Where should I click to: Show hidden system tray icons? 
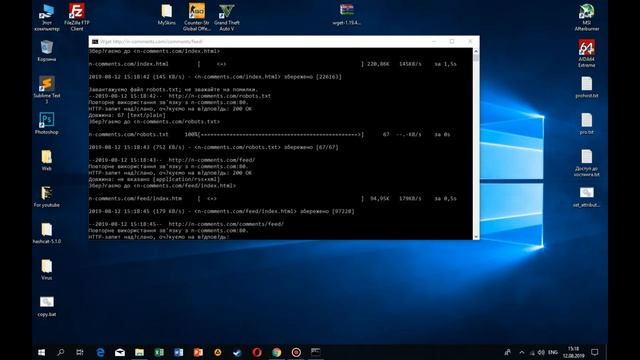522,352
